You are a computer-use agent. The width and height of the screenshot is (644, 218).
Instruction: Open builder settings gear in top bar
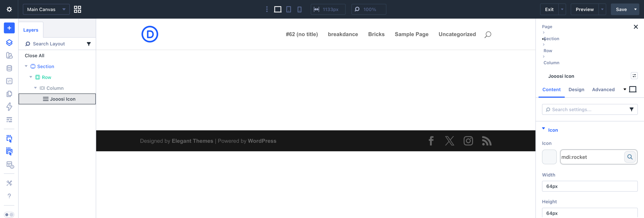pyautogui.click(x=9, y=9)
